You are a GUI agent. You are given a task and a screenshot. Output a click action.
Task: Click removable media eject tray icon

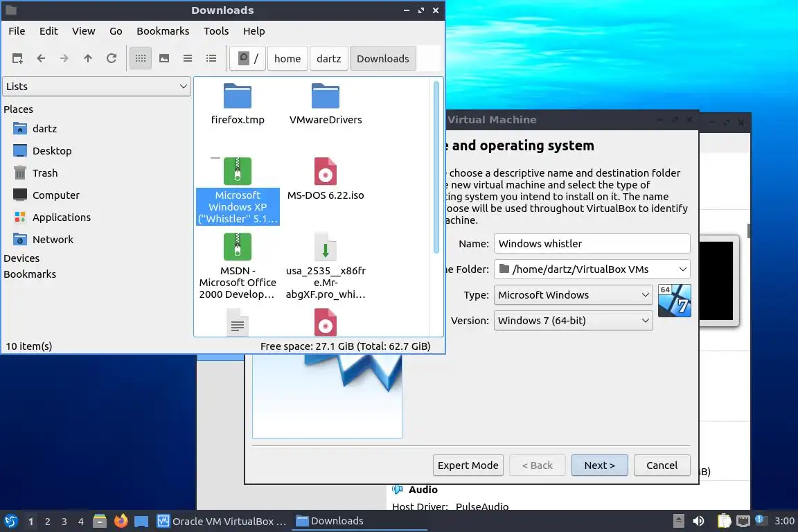(678, 522)
